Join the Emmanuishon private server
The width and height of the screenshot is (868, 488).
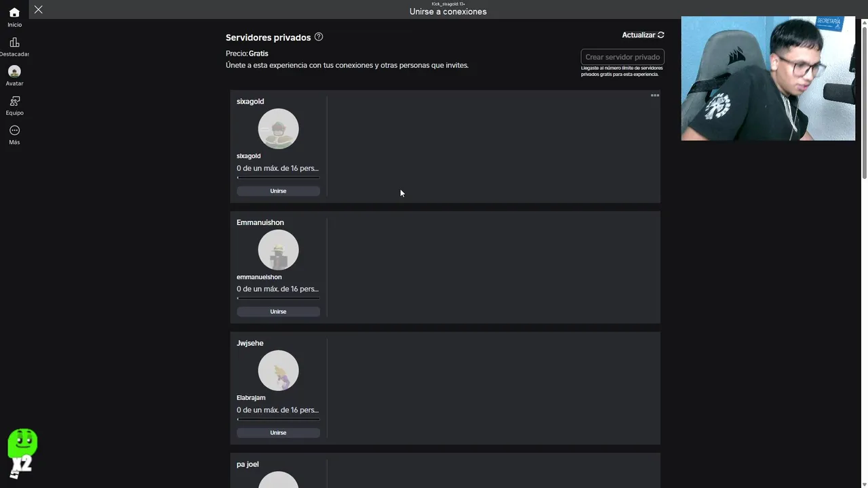[x=278, y=312]
